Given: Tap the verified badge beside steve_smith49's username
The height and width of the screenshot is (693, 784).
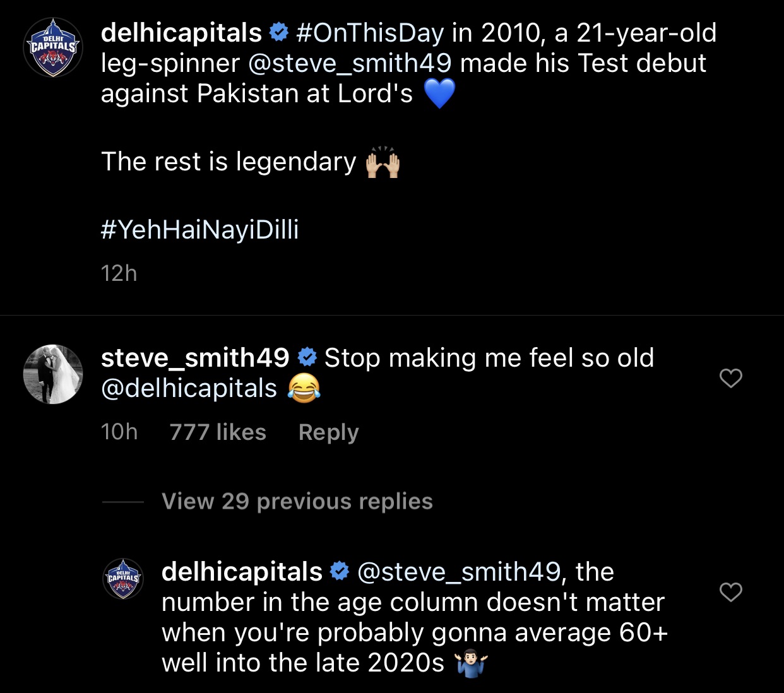Looking at the screenshot, I should pyautogui.click(x=307, y=357).
